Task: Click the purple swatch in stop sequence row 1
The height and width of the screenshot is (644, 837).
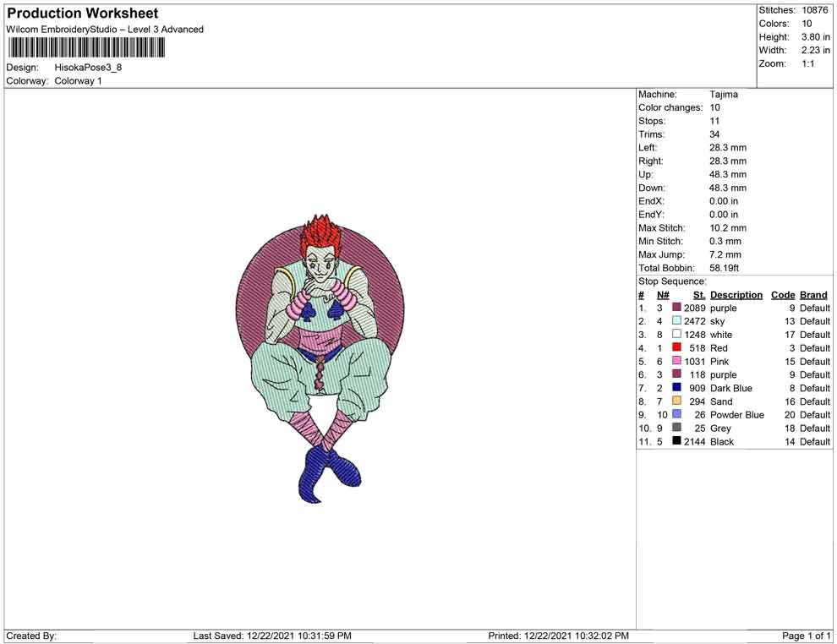Action: click(x=676, y=308)
